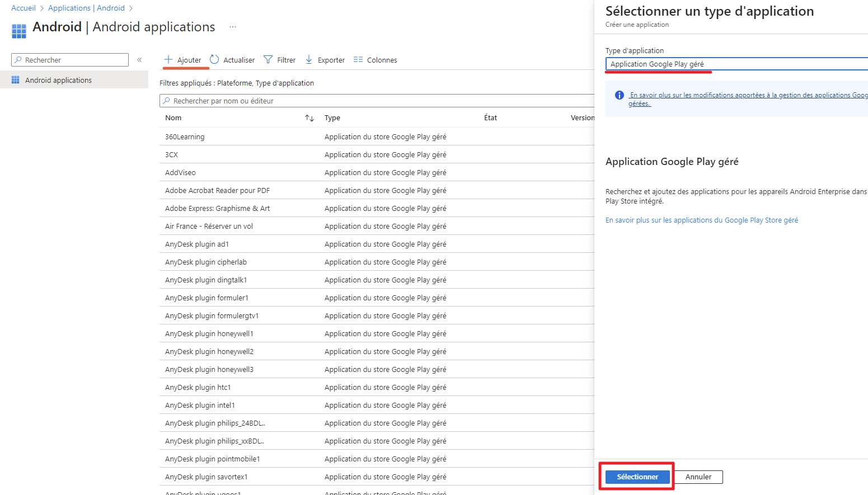The height and width of the screenshot is (495, 868).
Task: Open AnyDesk plugin cipherlab
Action: tap(206, 262)
